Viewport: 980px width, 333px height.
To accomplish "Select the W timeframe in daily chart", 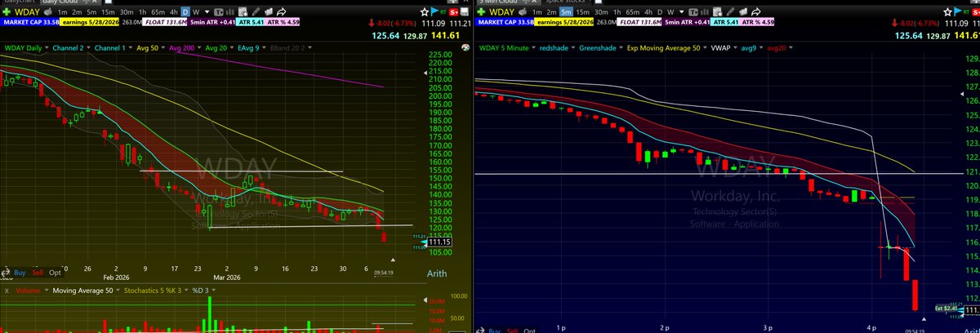I will [196, 12].
